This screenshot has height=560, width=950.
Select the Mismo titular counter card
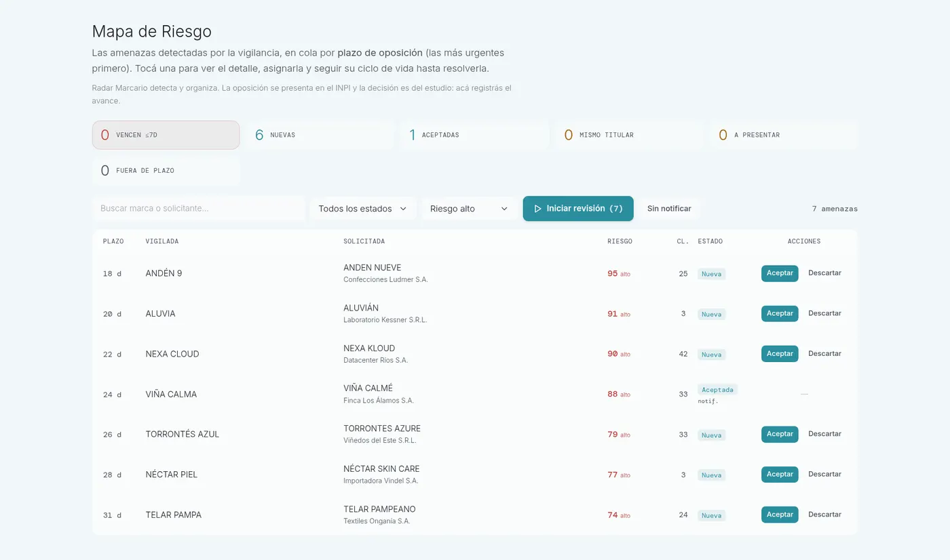pyautogui.click(x=629, y=135)
